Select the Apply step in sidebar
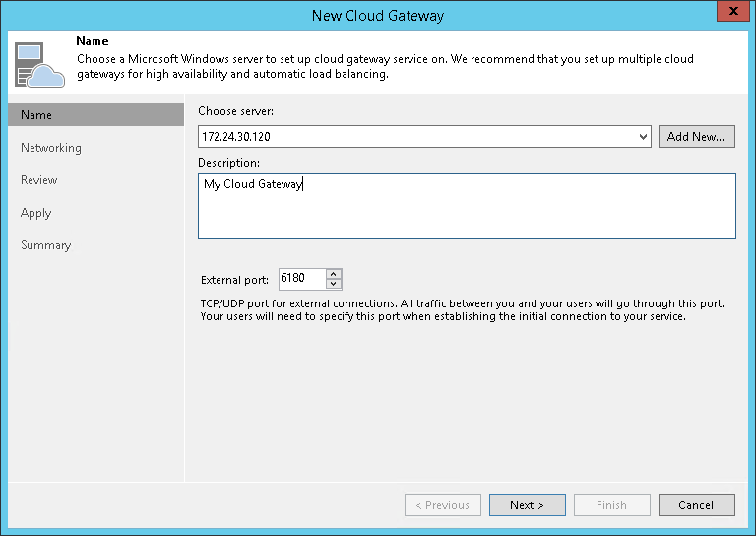756x536 pixels. tap(36, 213)
